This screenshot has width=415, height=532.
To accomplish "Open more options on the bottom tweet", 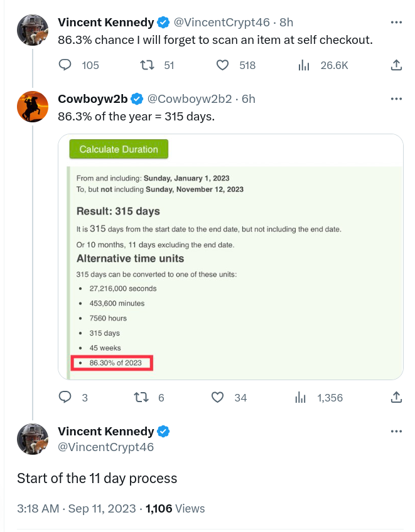I will 396,432.
